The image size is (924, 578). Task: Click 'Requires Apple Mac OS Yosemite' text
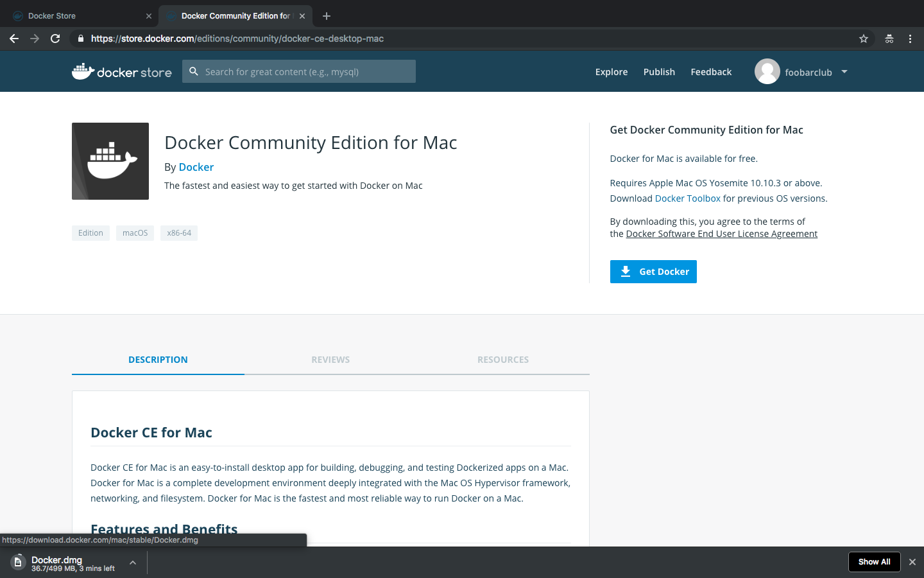(716, 183)
